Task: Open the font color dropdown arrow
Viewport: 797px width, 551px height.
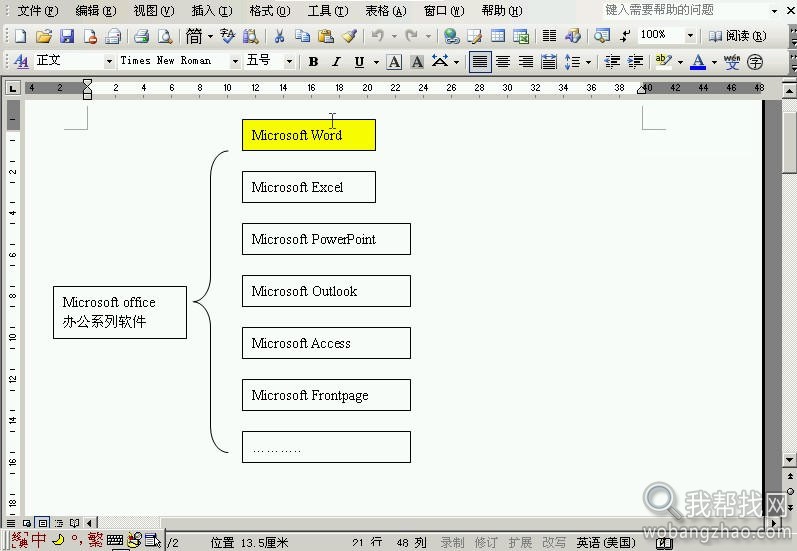Action: point(714,62)
